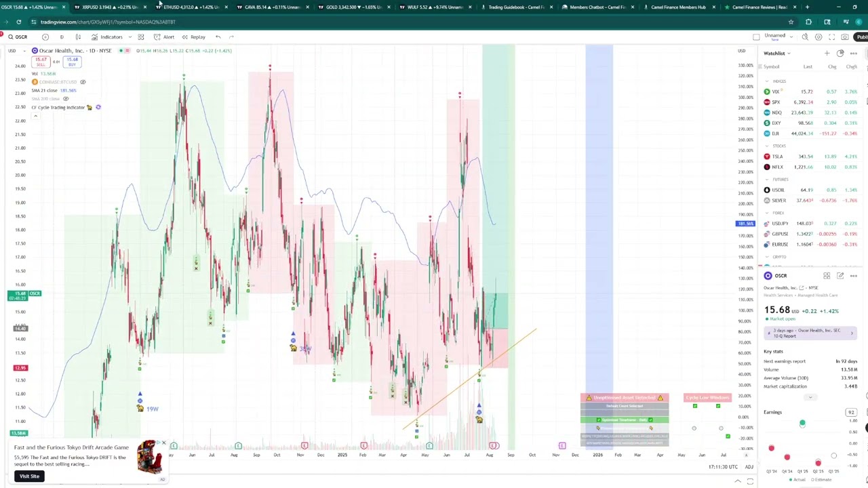Screen dimensions: 868x488
Task: Switch to the Trading Guidebook browser tab
Action: [517, 7]
